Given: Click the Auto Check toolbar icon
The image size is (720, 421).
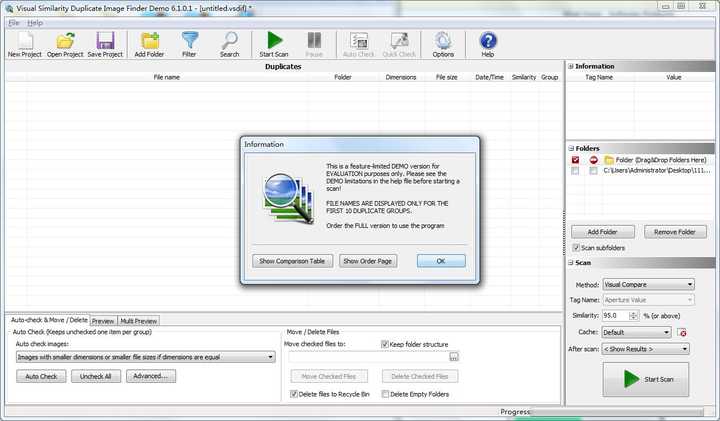Looking at the screenshot, I should 359,40.
